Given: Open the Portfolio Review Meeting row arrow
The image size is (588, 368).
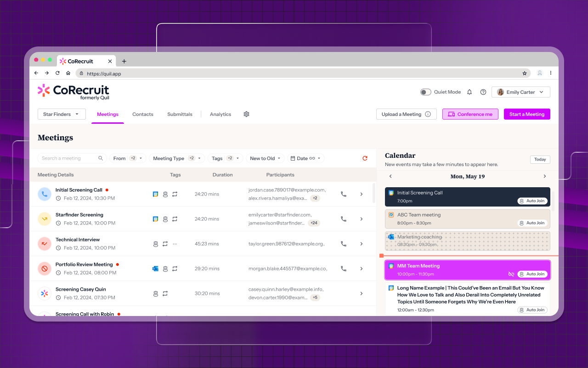Looking at the screenshot, I should 362,269.
